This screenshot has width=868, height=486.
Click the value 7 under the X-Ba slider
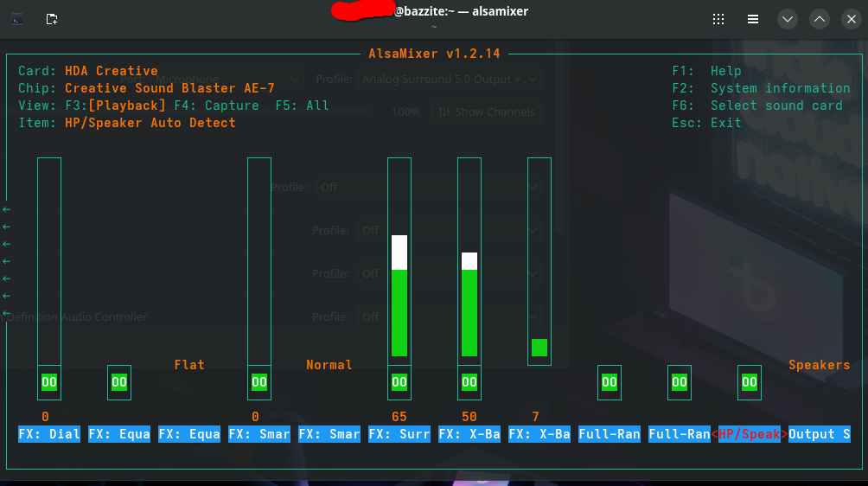[535, 416]
